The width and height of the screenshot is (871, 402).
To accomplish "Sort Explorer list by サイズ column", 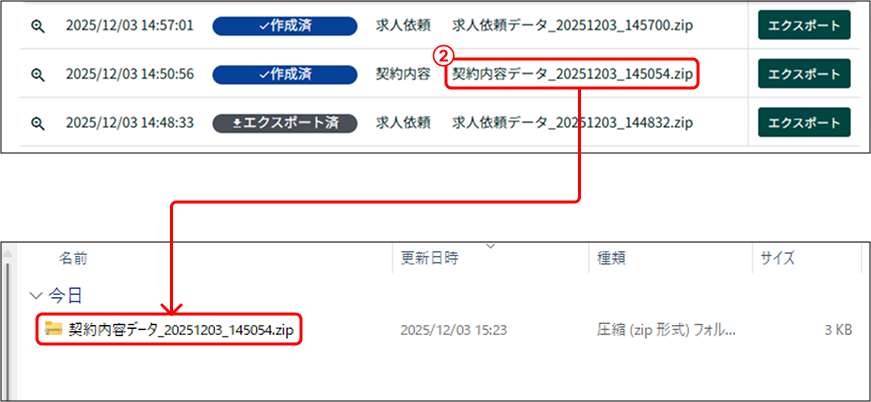I will click(778, 258).
